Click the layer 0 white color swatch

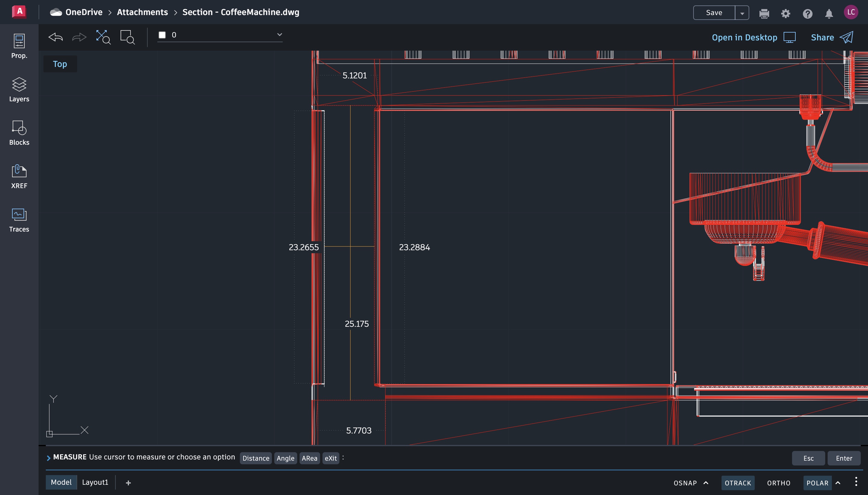(162, 35)
